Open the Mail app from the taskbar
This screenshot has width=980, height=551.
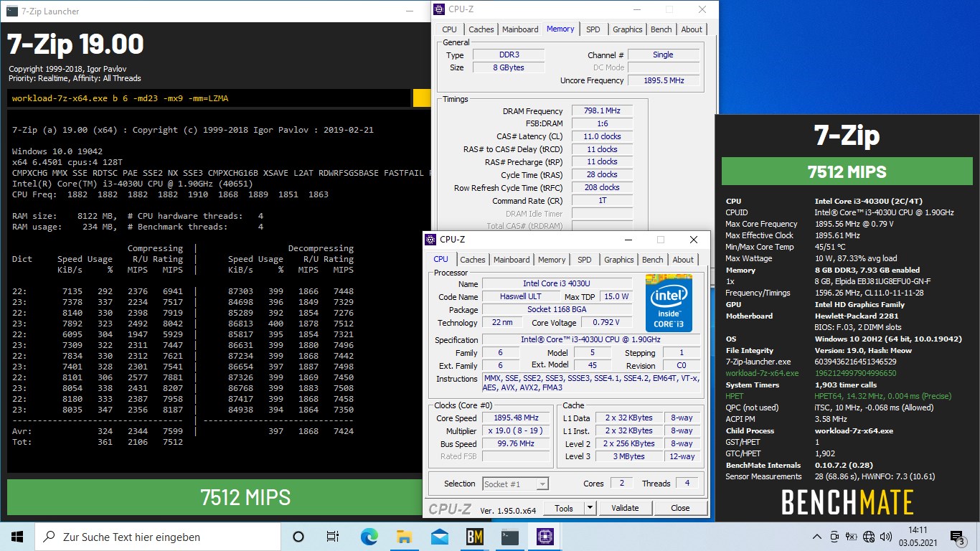pos(439,537)
